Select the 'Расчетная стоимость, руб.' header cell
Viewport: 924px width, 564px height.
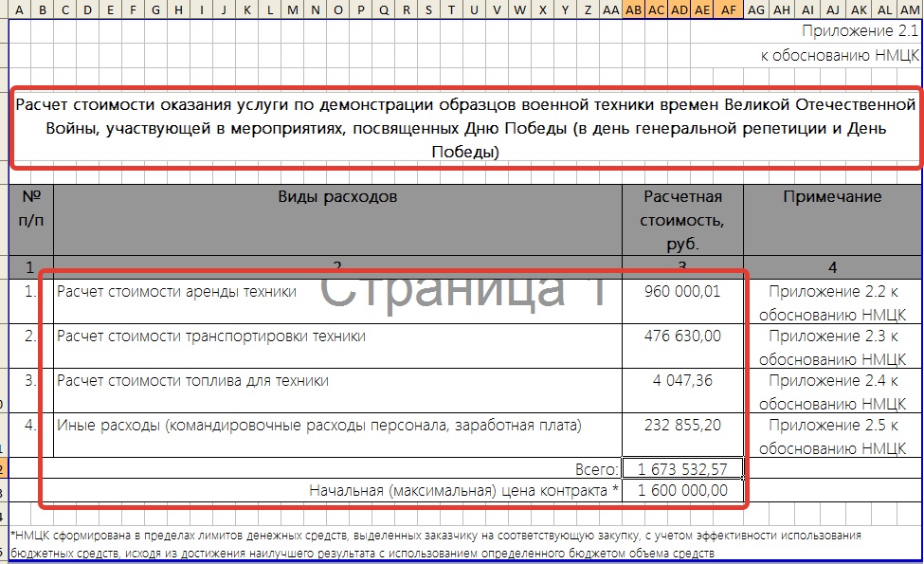click(682, 220)
